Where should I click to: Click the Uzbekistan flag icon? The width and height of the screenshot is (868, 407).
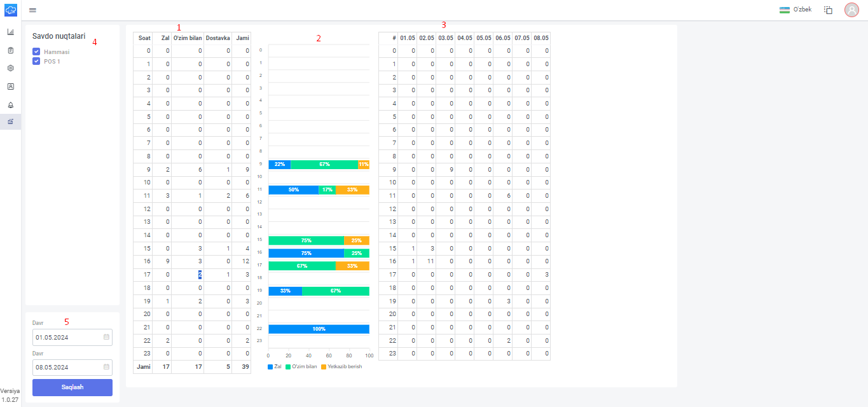(785, 10)
